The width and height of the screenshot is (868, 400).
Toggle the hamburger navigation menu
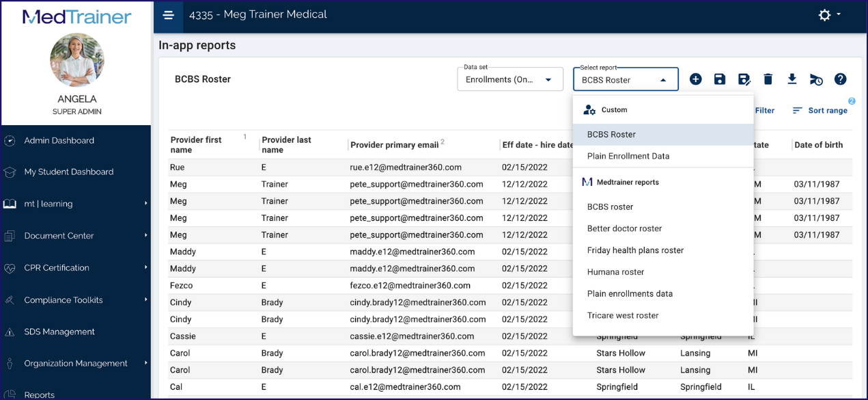pyautogui.click(x=168, y=15)
